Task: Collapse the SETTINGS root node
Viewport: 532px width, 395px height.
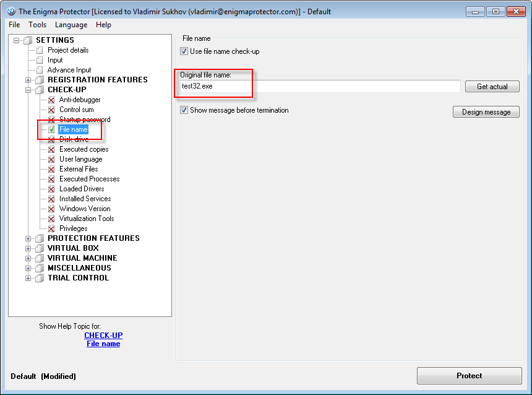Action: tap(16, 40)
